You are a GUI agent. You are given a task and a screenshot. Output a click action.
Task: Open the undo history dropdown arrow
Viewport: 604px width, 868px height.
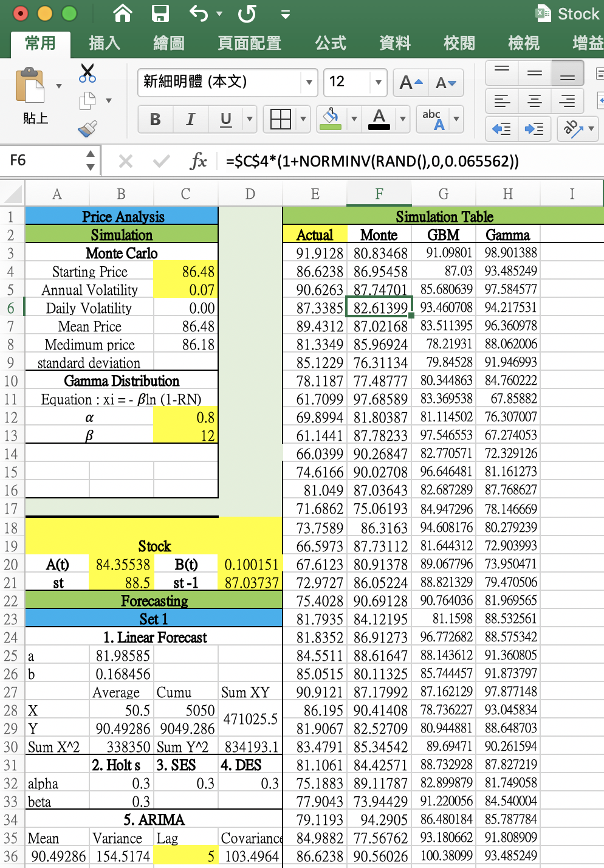tap(219, 14)
